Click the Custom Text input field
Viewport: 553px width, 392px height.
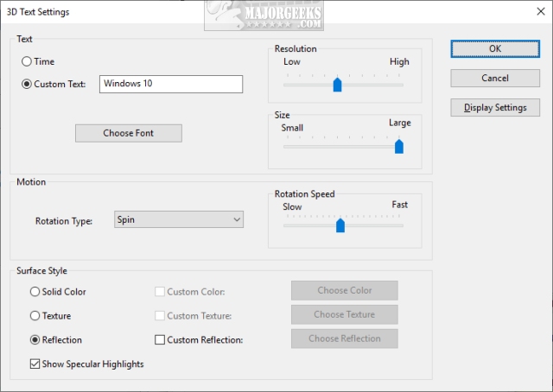coord(171,84)
